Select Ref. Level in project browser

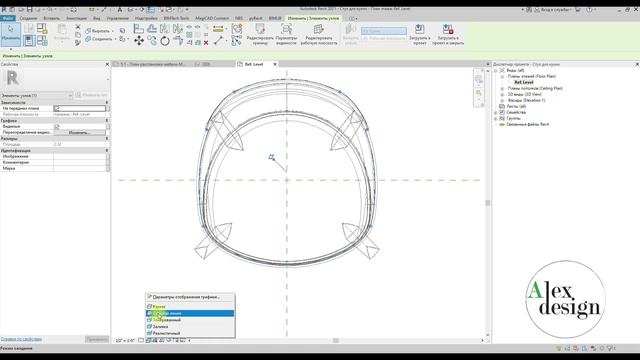524,82
